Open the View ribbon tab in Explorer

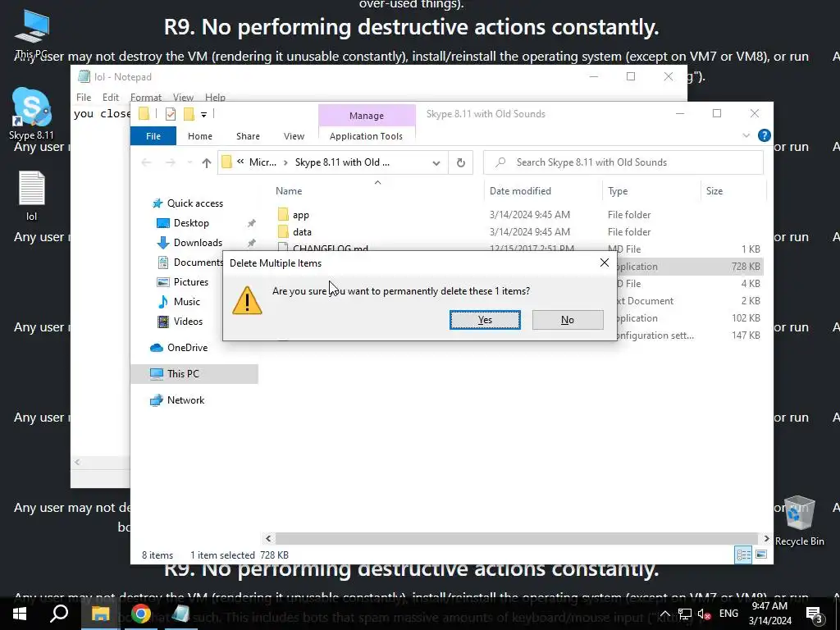point(294,136)
